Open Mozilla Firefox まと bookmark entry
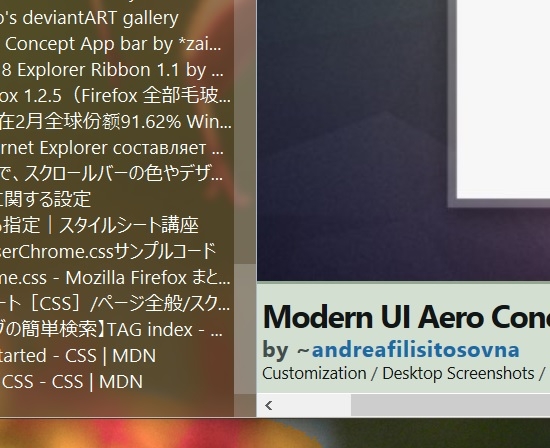This screenshot has width=550, height=448. point(115,278)
